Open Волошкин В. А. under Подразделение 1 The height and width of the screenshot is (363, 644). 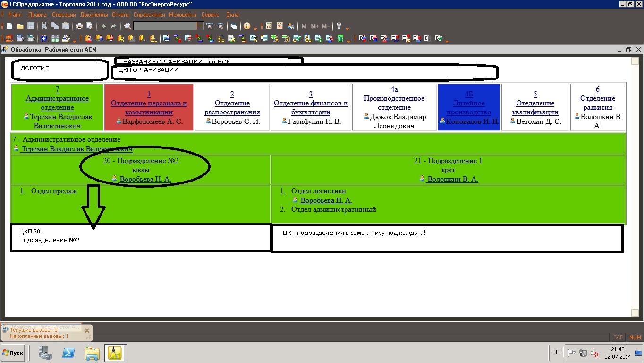click(452, 179)
